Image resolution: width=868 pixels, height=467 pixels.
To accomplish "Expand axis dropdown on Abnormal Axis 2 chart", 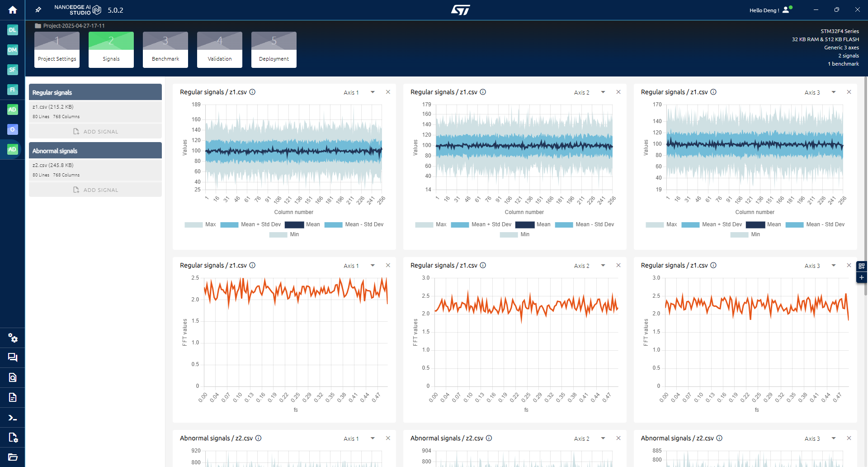I will [603, 438].
